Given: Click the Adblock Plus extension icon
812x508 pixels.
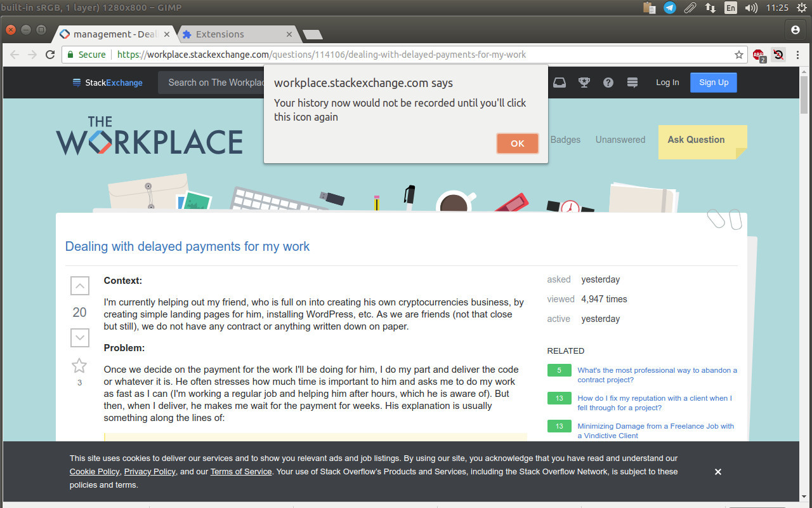Looking at the screenshot, I should (758, 55).
